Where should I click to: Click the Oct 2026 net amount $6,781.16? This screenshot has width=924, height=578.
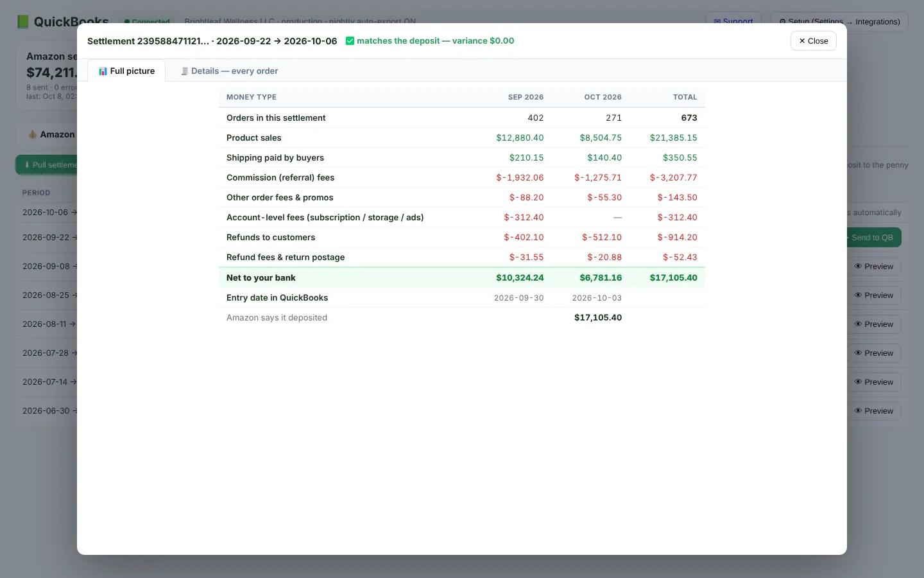coord(601,277)
